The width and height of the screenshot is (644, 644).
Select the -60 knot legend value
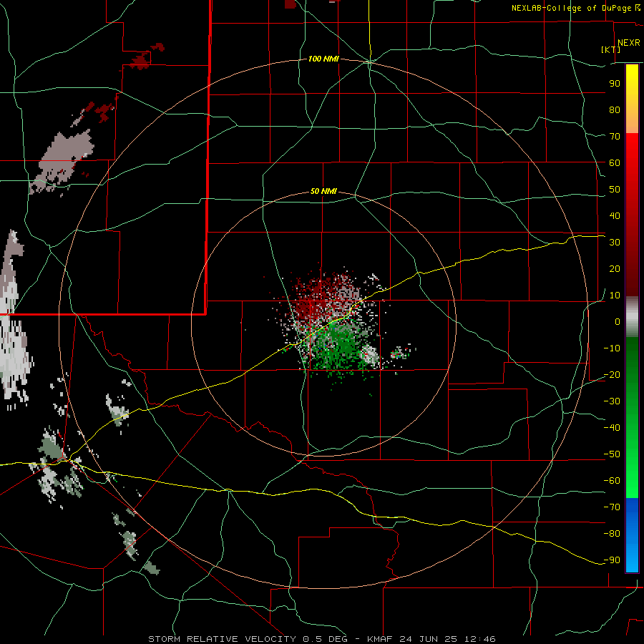612,481
